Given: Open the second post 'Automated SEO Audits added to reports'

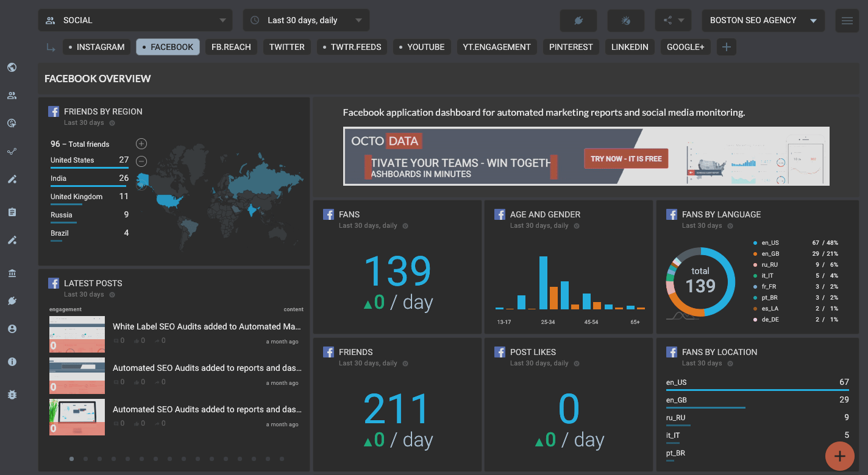Looking at the screenshot, I should [207, 368].
